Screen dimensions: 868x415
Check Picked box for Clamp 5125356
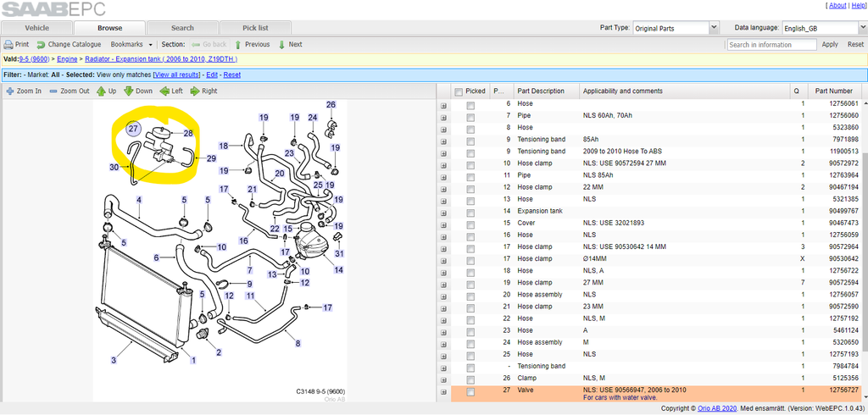tap(470, 379)
